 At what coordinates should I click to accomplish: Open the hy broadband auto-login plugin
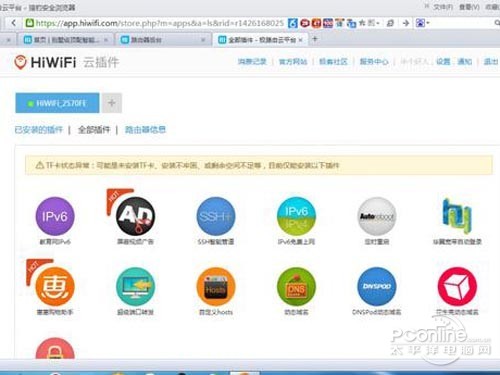coord(457,216)
